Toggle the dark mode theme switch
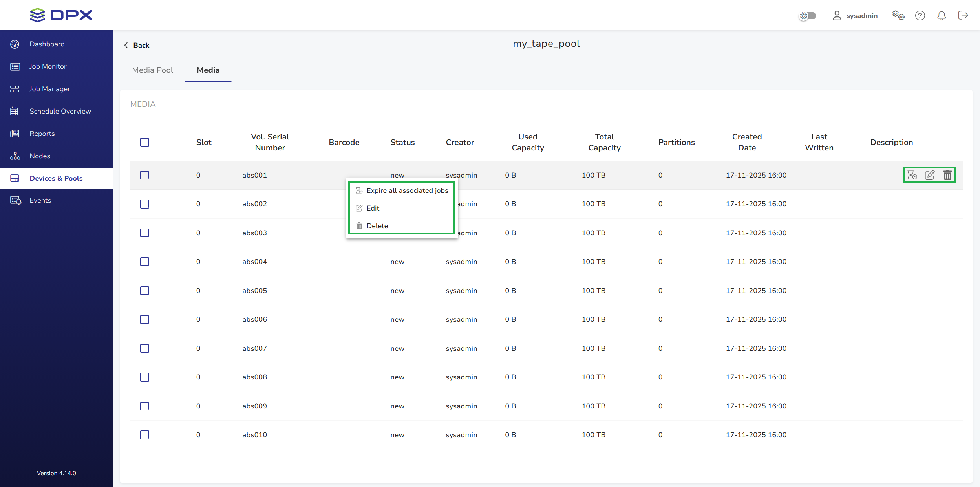The width and height of the screenshot is (980, 487). [808, 16]
